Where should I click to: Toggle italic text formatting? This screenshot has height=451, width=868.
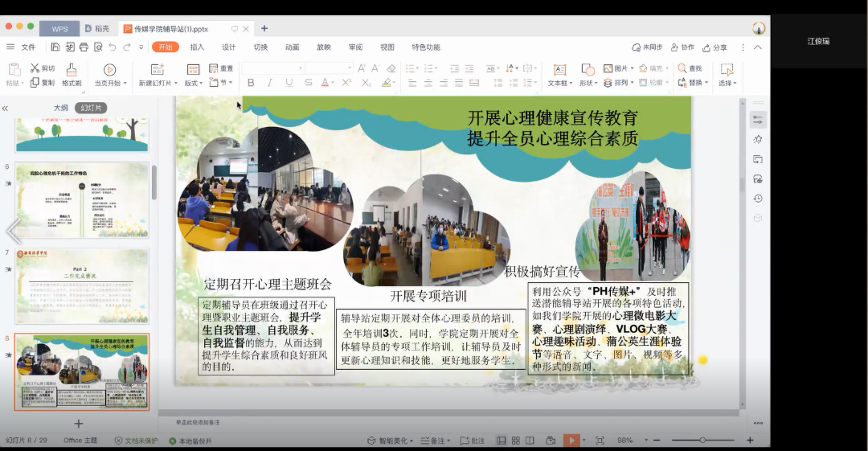coord(269,83)
